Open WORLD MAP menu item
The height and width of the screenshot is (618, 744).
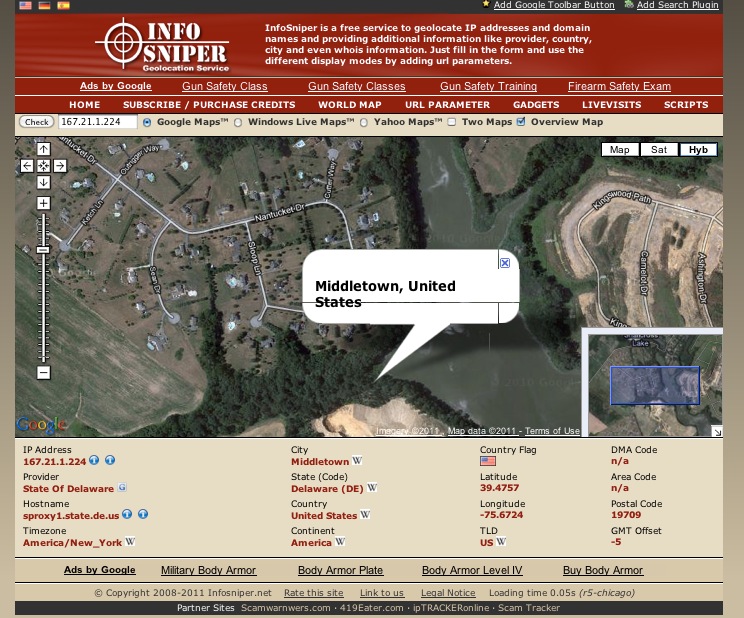(x=350, y=105)
